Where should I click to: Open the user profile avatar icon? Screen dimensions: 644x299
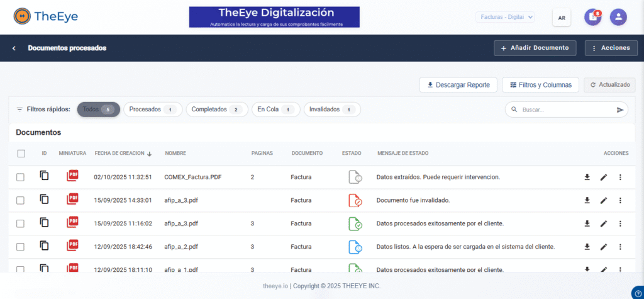coord(618,17)
